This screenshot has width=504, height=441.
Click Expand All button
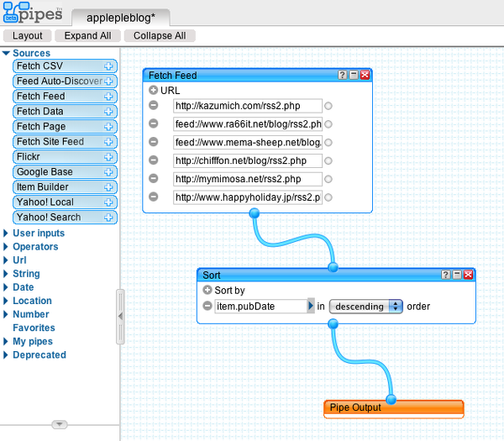pos(87,35)
